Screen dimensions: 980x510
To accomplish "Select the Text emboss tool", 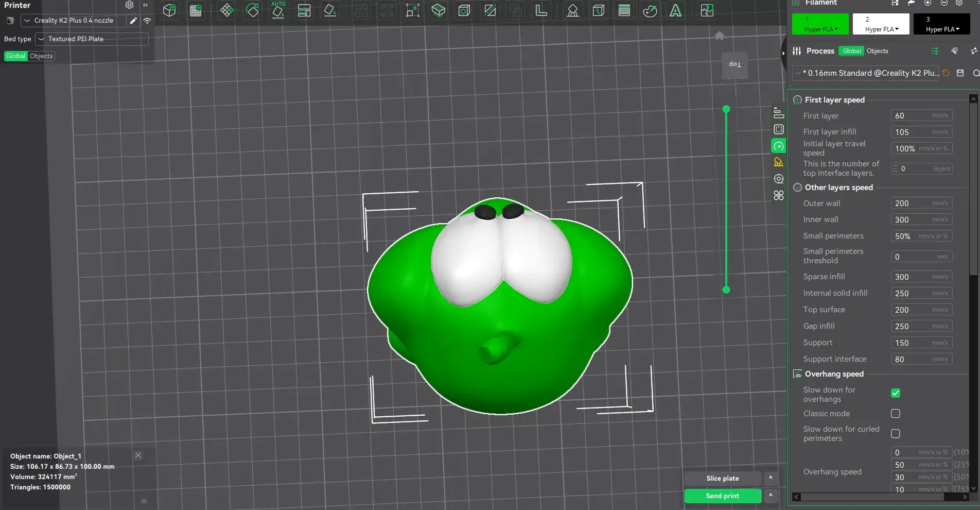I will pyautogui.click(x=676, y=10).
